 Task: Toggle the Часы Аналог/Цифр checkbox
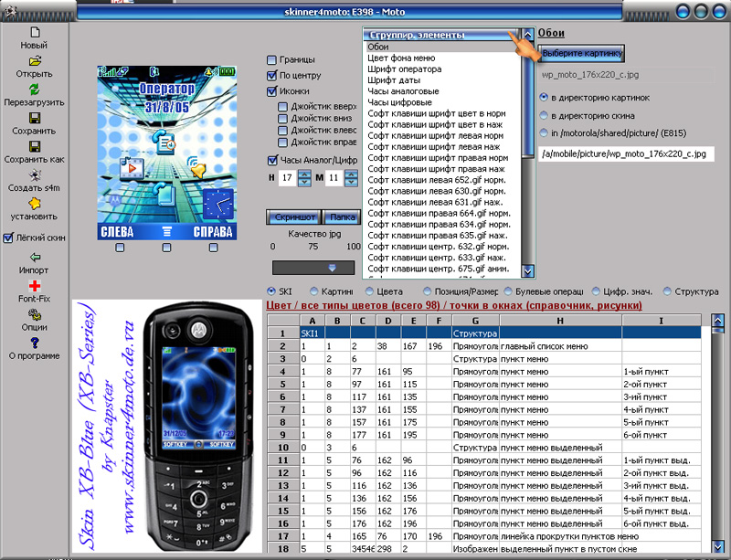click(x=272, y=161)
